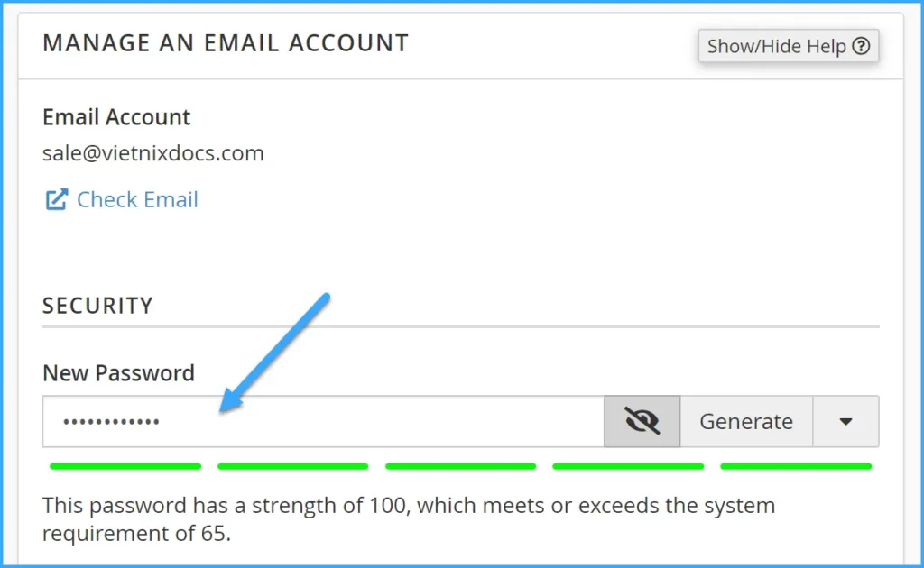Click the Manage an Email Account heading
Viewport: 924px width, 568px height.
coord(226,42)
